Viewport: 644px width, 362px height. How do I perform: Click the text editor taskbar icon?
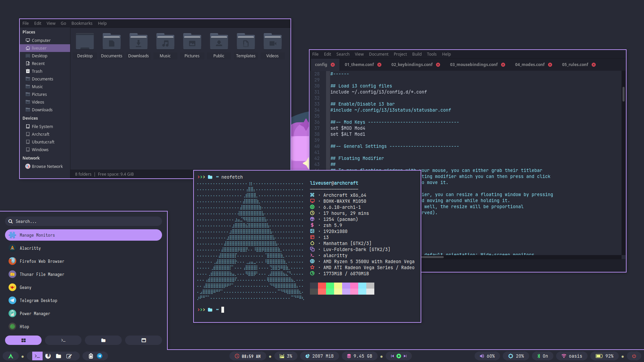pyautogui.click(x=69, y=356)
